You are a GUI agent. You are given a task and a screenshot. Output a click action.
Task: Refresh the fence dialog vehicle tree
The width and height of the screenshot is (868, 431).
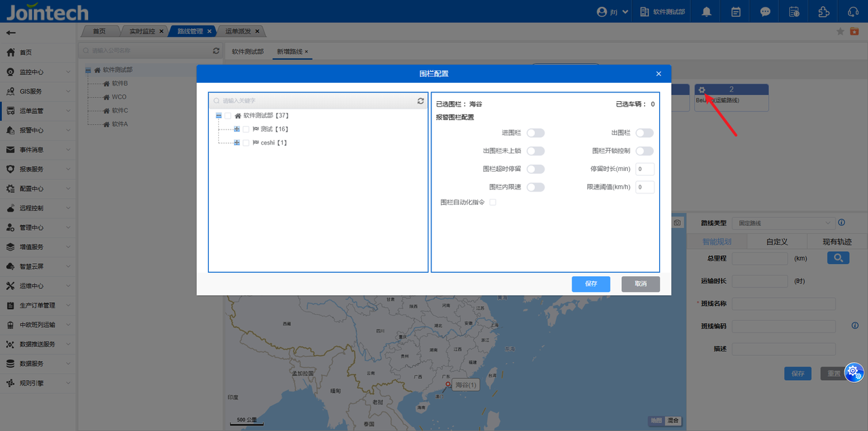[x=420, y=100]
